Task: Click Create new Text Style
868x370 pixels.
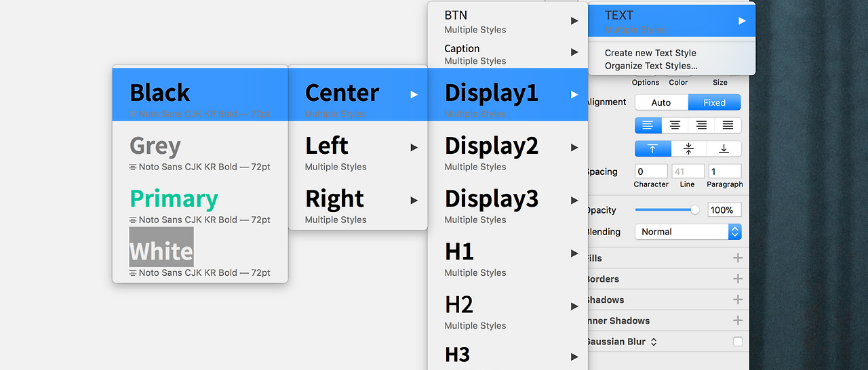Action: 650,53
